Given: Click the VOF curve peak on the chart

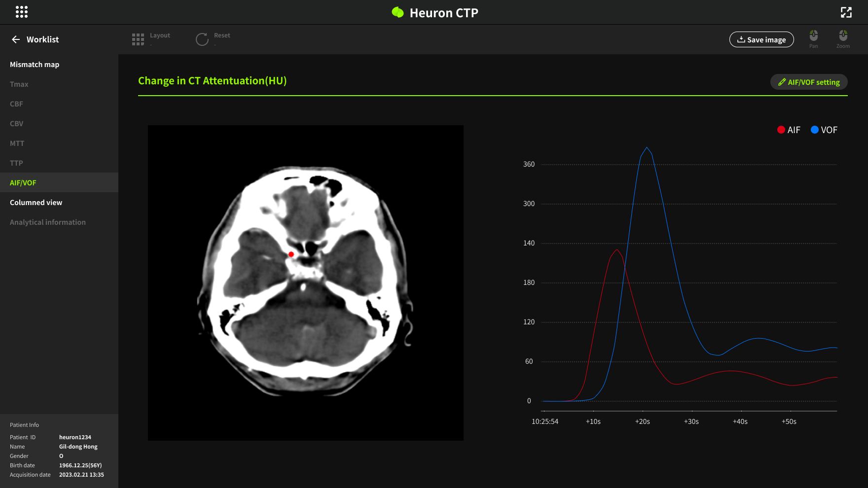Looking at the screenshot, I should 647,148.
